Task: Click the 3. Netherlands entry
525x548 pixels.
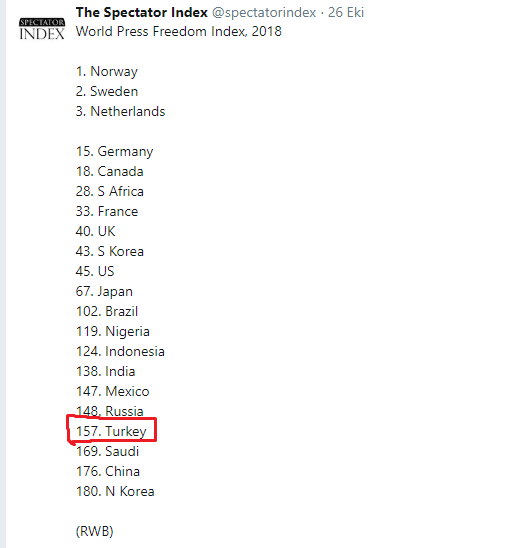Action: tap(120, 111)
